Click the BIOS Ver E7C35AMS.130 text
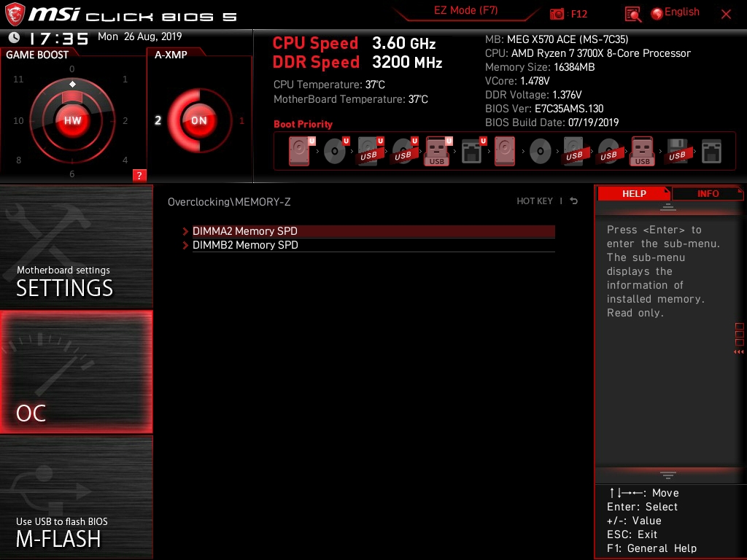 click(x=544, y=109)
